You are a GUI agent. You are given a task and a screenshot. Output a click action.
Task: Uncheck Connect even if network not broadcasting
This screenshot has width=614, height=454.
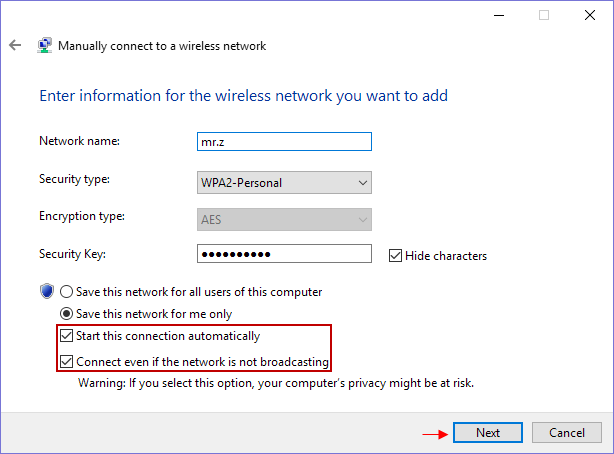67,360
